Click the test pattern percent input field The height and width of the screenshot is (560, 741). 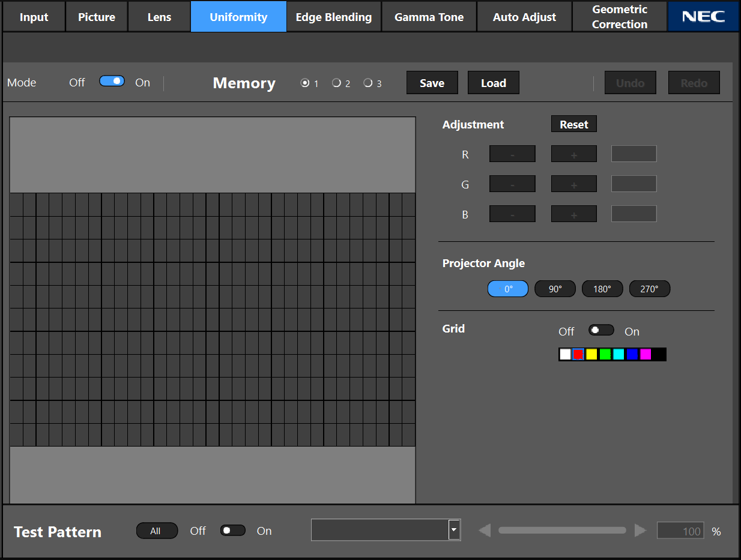[680, 531]
